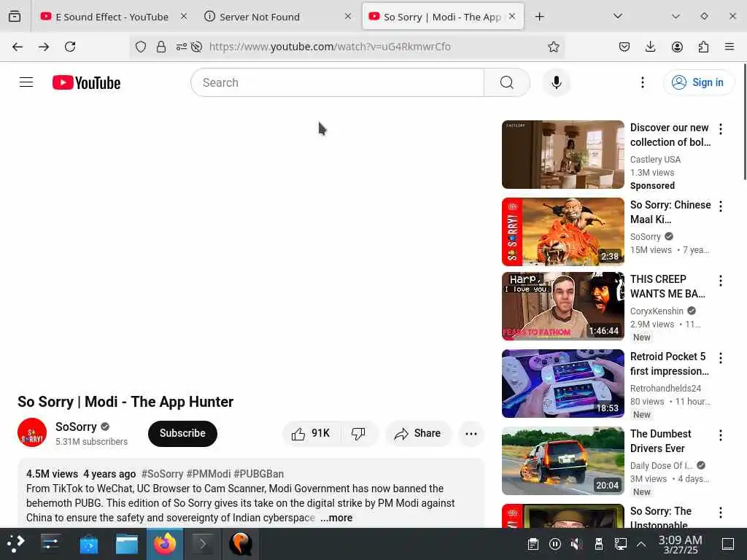View site security padlock info
747x560 pixels.
click(x=161, y=47)
